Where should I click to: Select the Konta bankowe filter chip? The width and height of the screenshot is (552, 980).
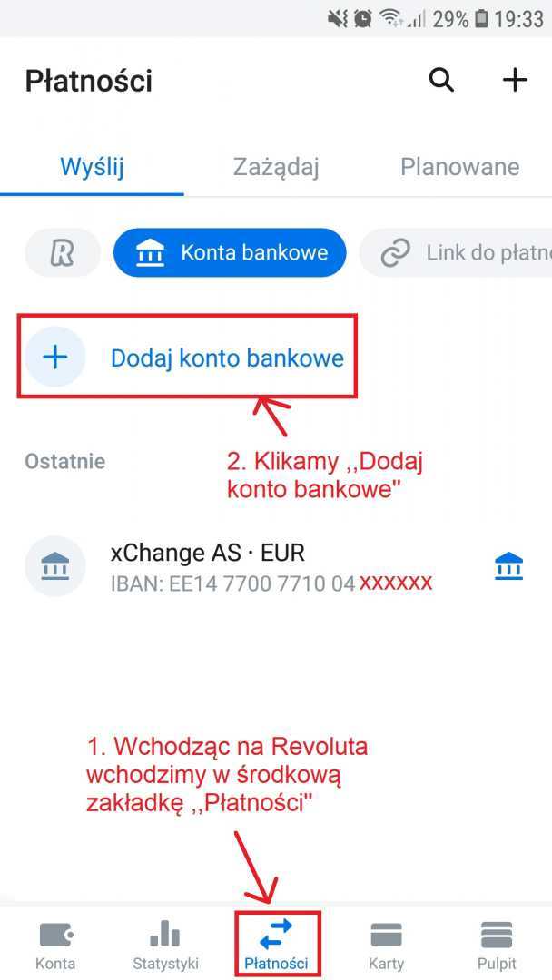[x=230, y=252]
